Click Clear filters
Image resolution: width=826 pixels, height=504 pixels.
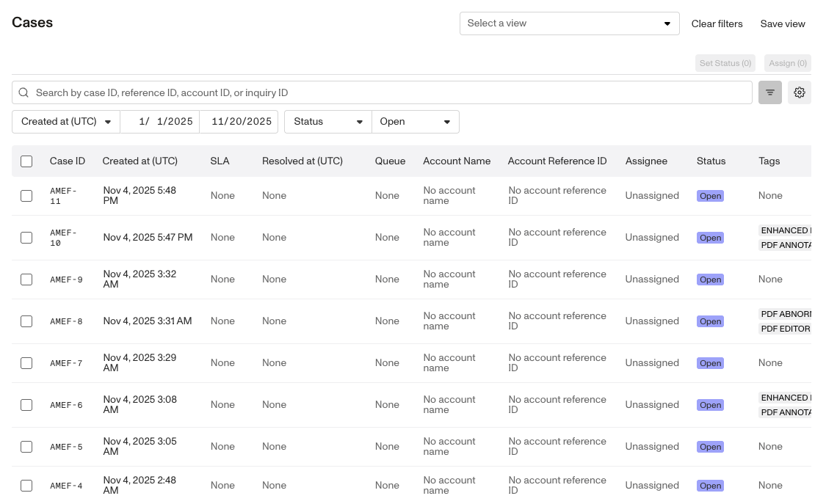[717, 23]
